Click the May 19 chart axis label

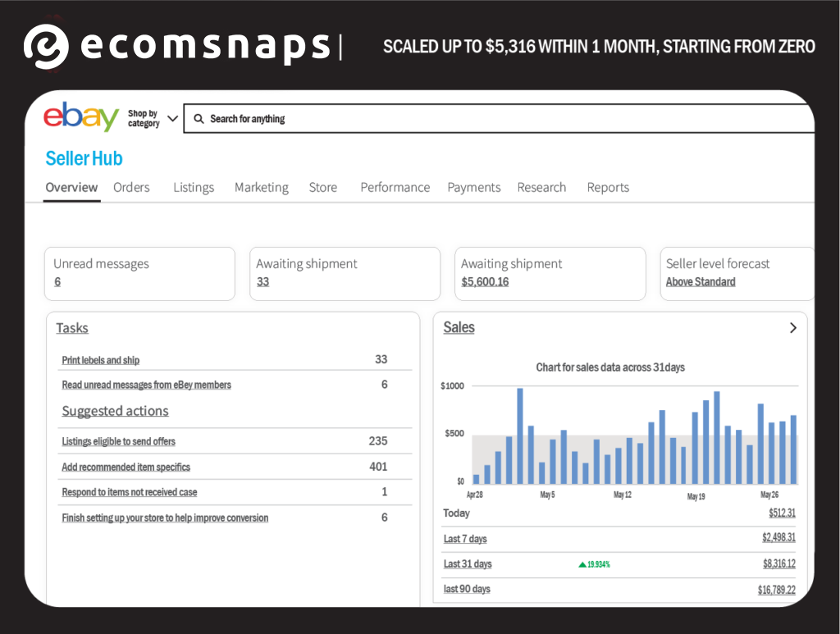(696, 496)
